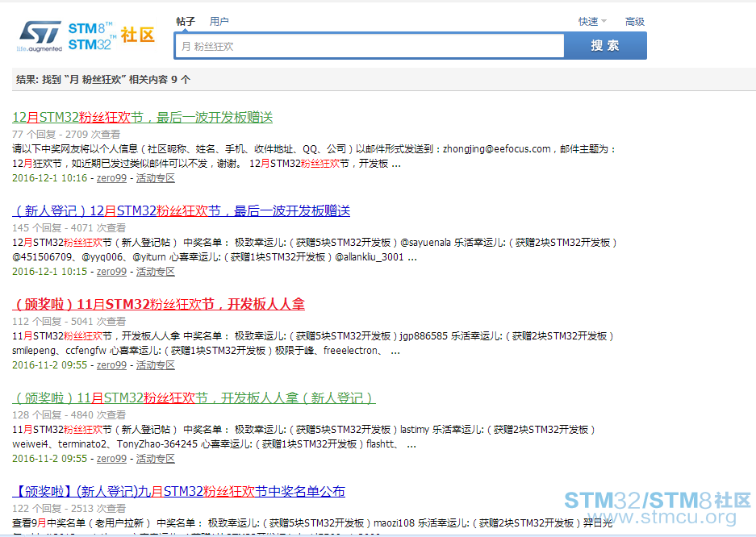The width and height of the screenshot is (756, 537).
Task: Click the text 128 个回复 - 4840 次查看
Action: (69, 414)
